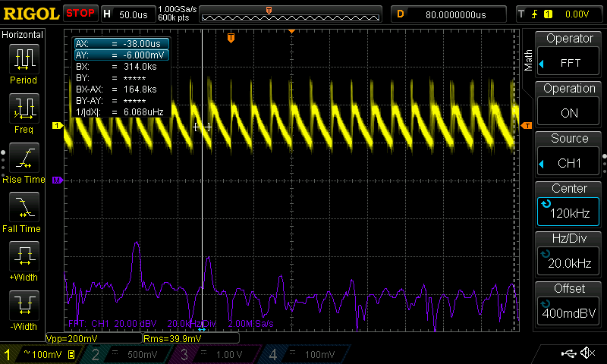The width and height of the screenshot is (607, 364).
Task: Click the USB connection status icon
Action: coord(568,353)
